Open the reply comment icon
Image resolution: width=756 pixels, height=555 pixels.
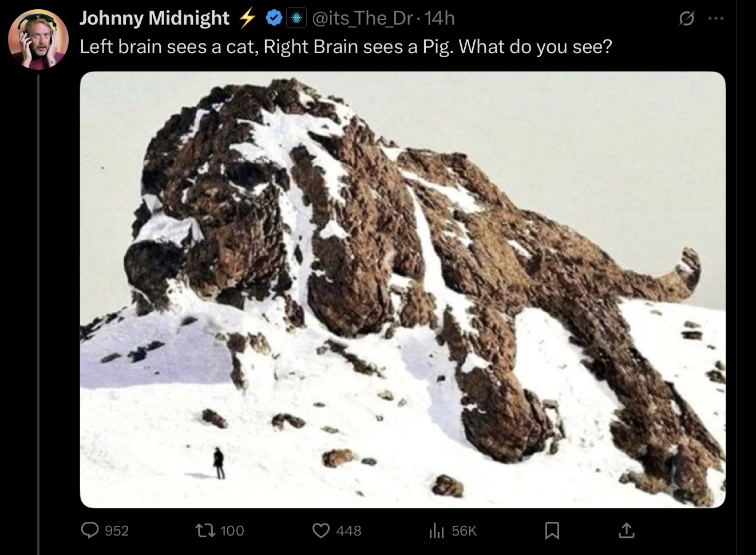90,530
